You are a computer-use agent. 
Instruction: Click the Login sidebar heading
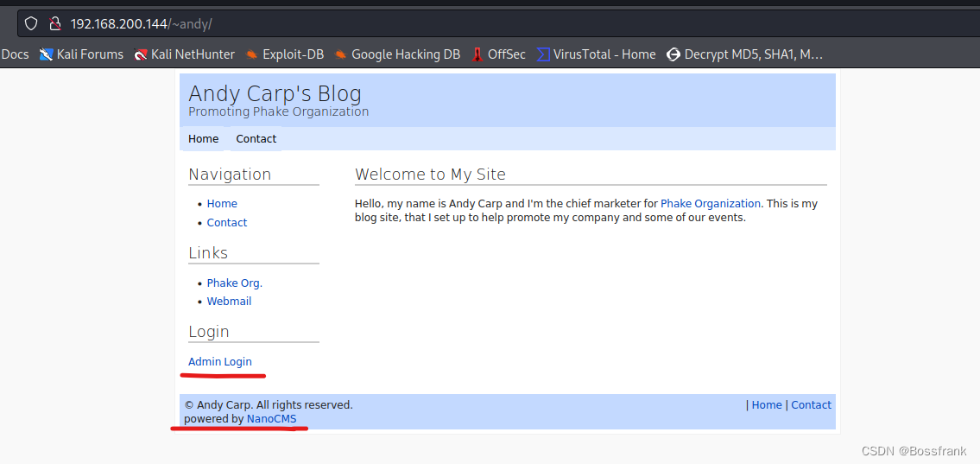click(x=209, y=332)
